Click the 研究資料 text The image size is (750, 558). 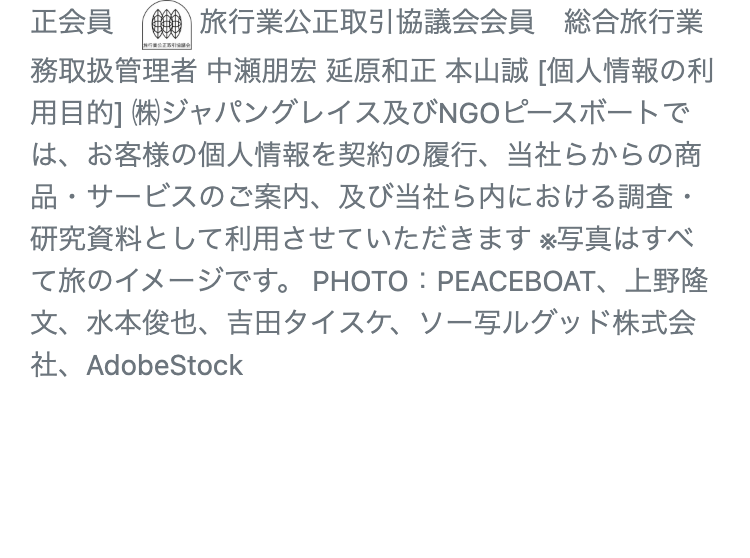click(x=86, y=239)
